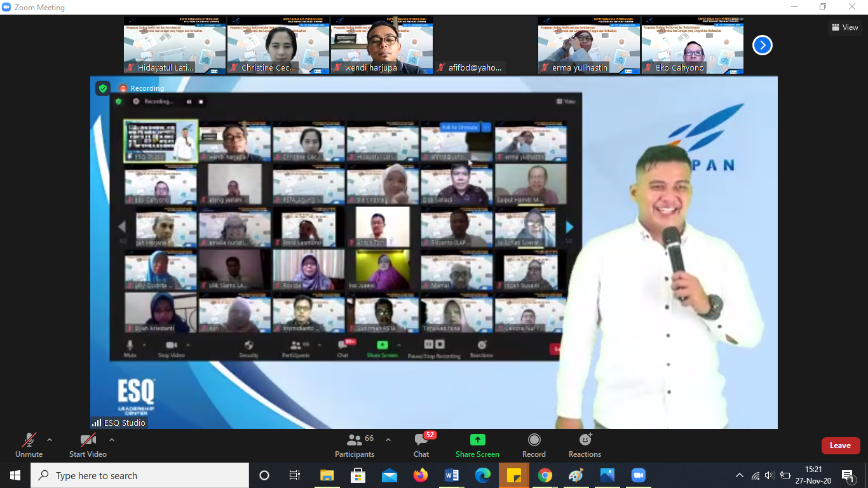Screen dimensions: 868x488
Task: Expand the arrow next to Participants
Action: pos(388,440)
